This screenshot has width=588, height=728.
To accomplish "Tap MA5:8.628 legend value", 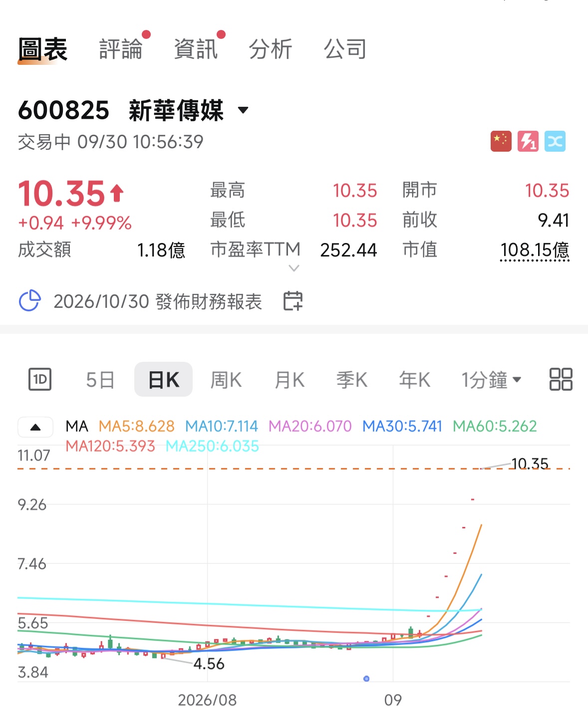I will point(137,426).
